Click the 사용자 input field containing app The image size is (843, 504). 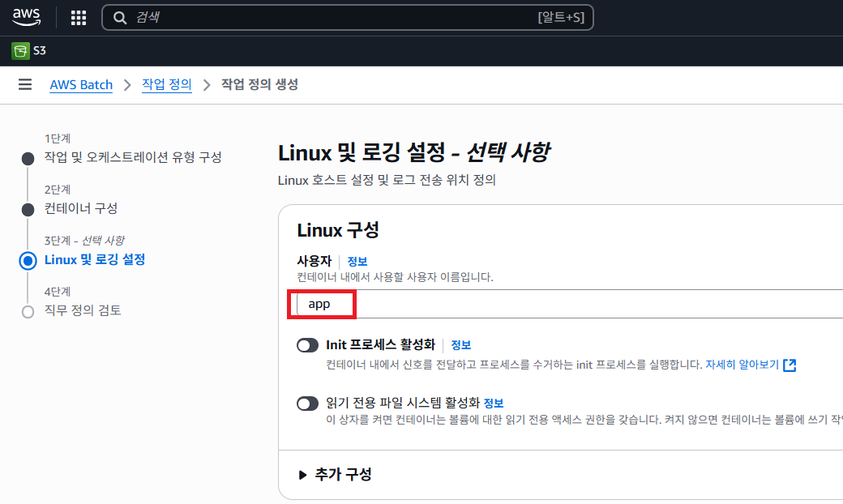[567, 304]
